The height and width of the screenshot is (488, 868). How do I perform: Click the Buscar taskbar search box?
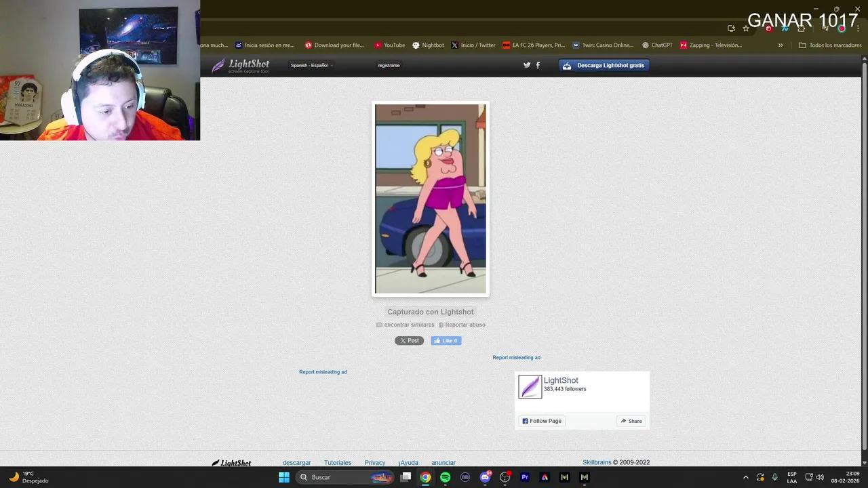(346, 477)
